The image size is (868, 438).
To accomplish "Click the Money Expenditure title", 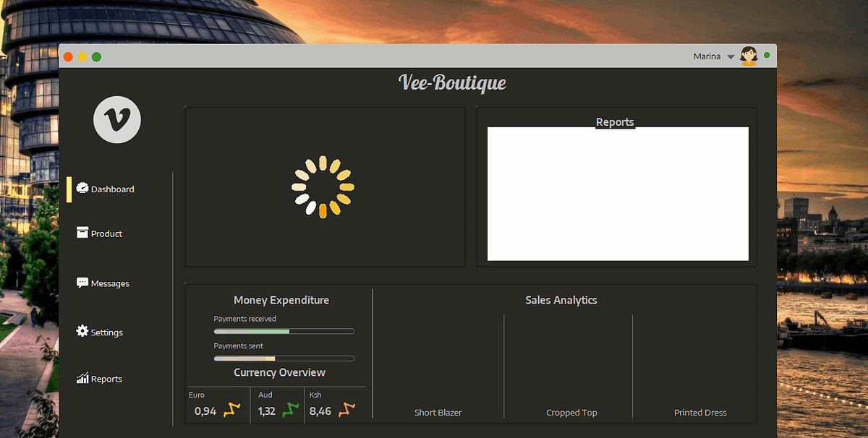I will pos(281,300).
